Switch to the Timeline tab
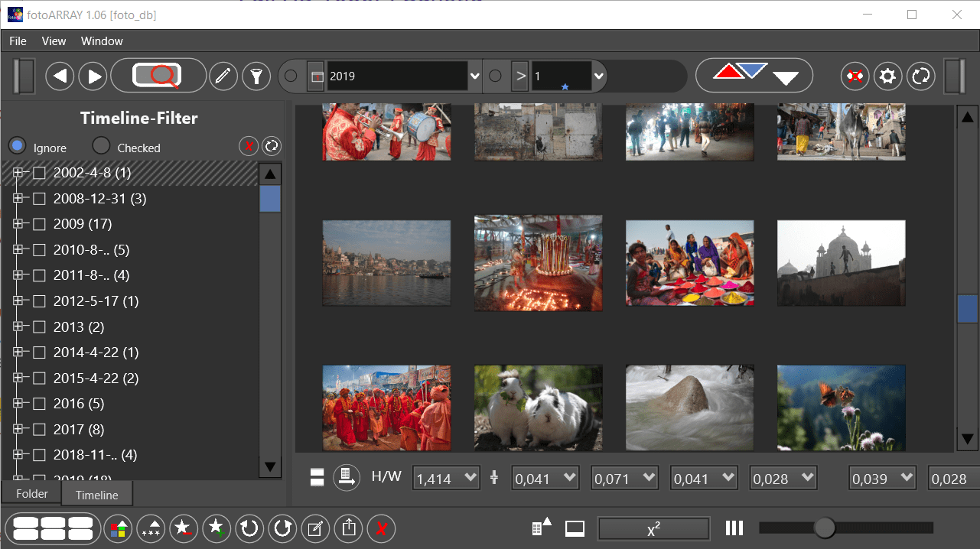Screen dimensions: 980x549 point(96,495)
